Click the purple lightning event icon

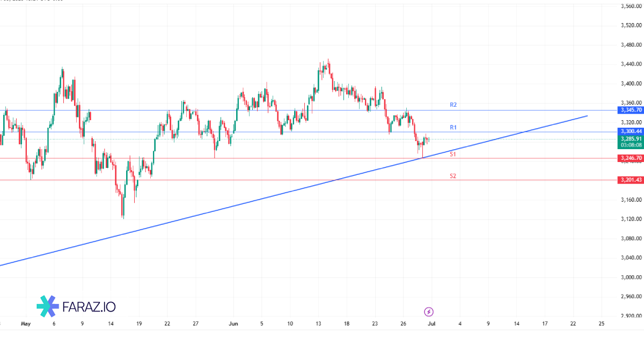coord(429,311)
